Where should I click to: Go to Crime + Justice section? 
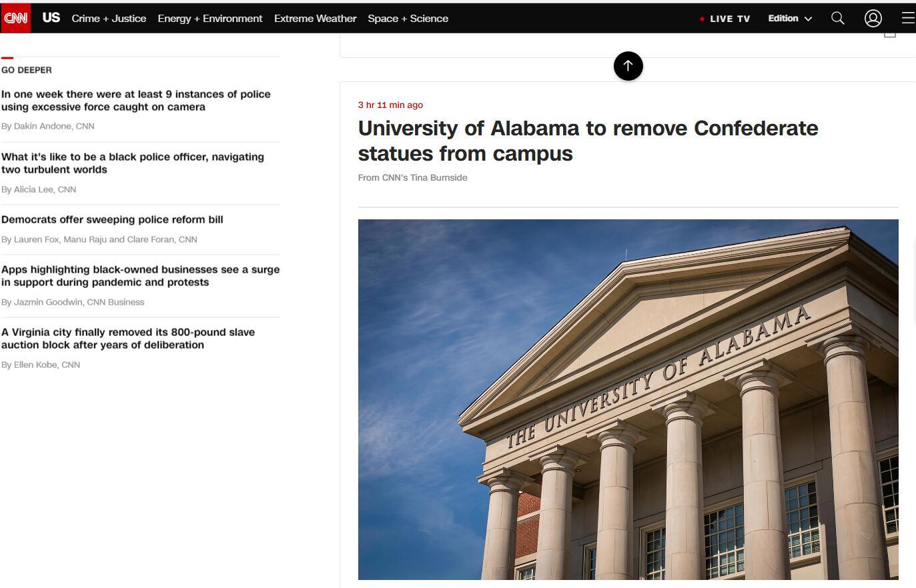tap(109, 18)
